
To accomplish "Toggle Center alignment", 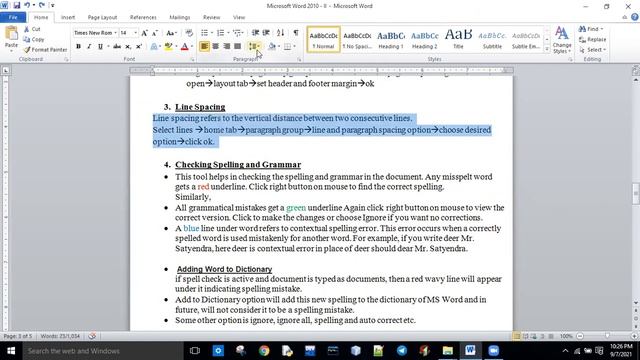I will click(216, 47).
